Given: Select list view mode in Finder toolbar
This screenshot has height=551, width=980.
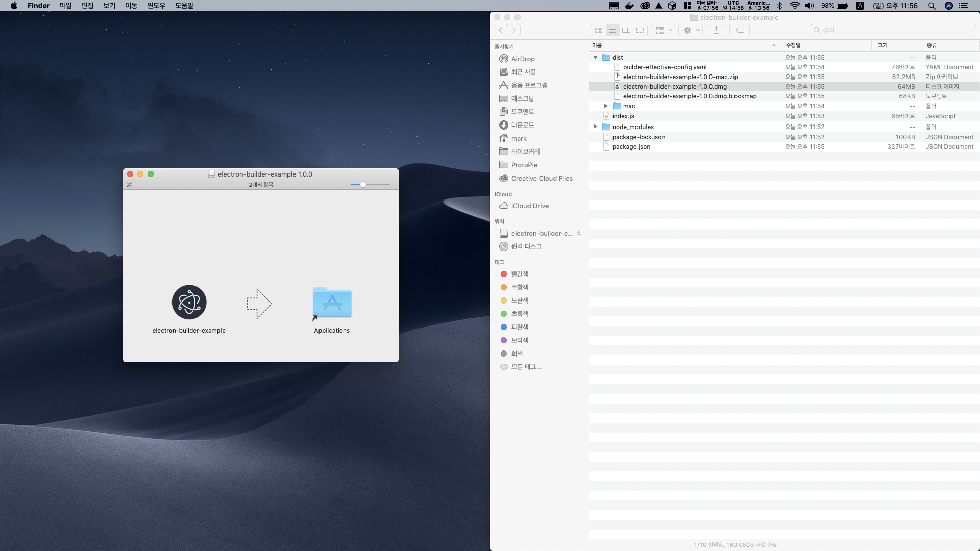Looking at the screenshot, I should (612, 30).
